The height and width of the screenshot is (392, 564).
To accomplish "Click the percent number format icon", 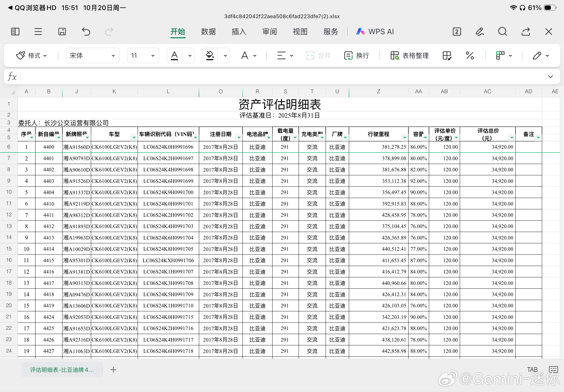I will tap(469, 55).
